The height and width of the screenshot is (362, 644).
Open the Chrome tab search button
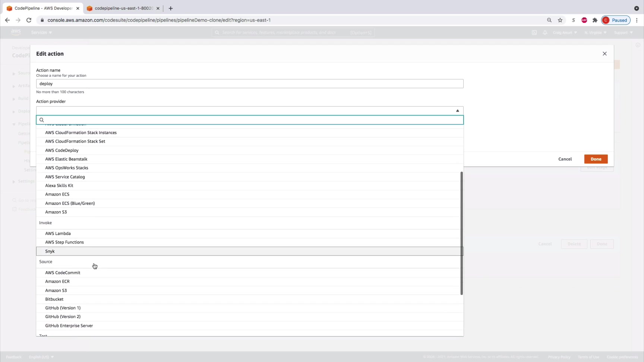637,8
